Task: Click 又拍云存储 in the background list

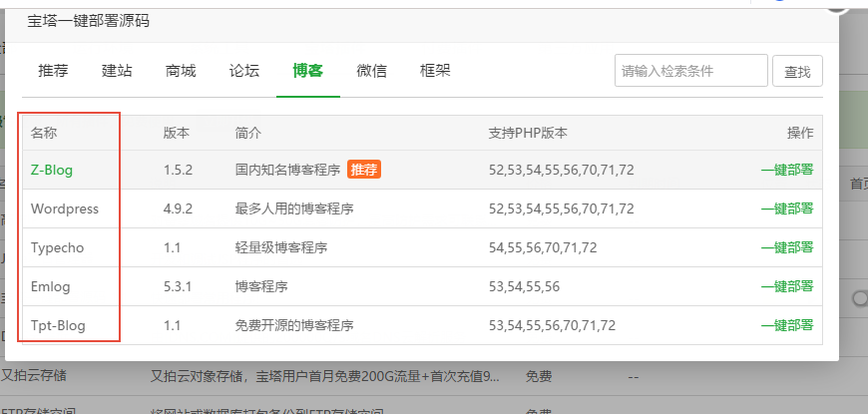Action: click(40, 376)
